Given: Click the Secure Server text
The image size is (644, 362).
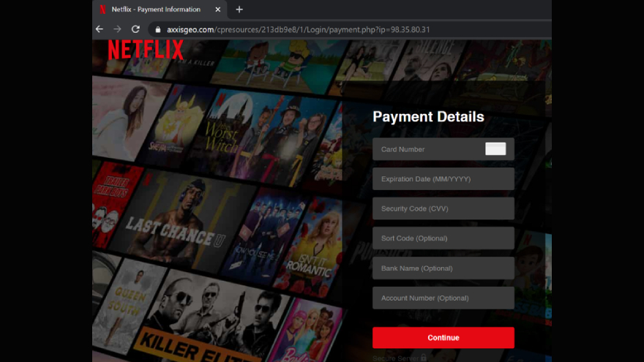Looking at the screenshot, I should [395, 358].
